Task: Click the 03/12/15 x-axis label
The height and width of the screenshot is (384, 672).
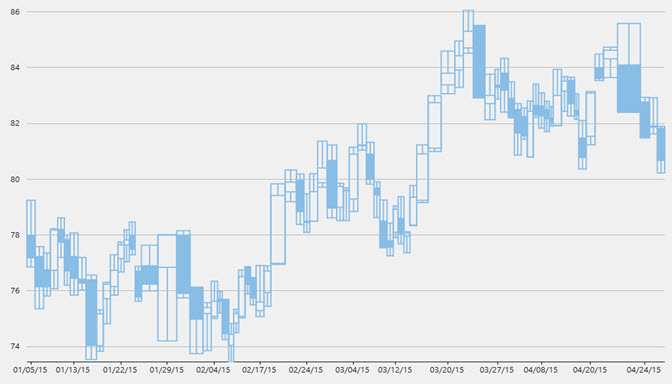Action: pos(395,370)
